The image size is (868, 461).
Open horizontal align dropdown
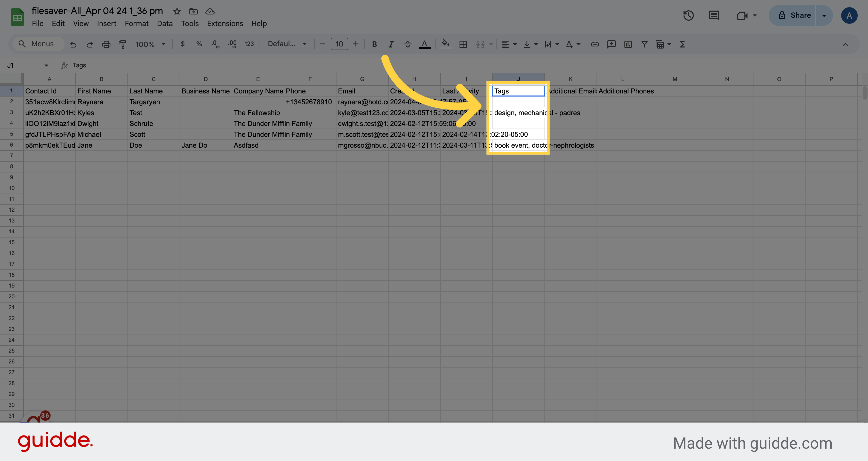pos(509,44)
